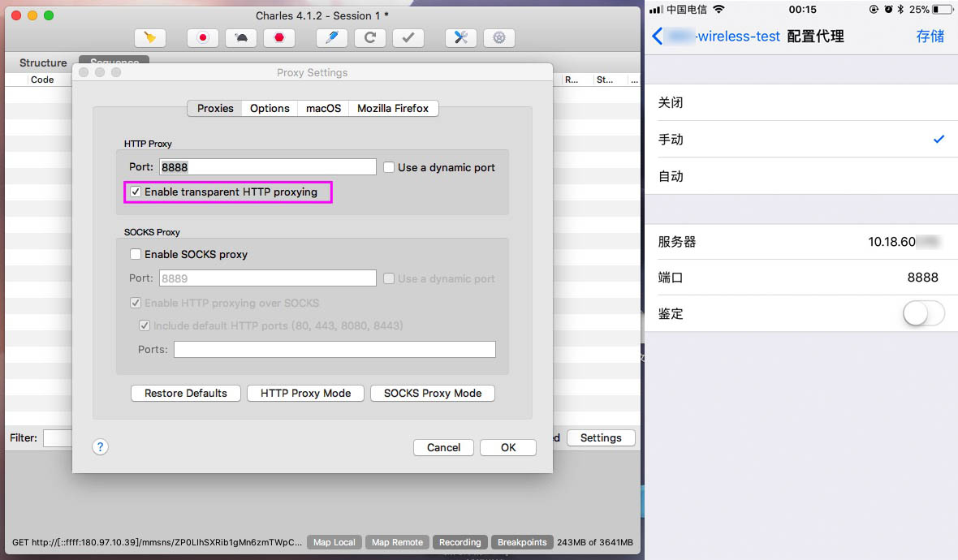Enable throttling with the turtle icon

click(x=241, y=38)
